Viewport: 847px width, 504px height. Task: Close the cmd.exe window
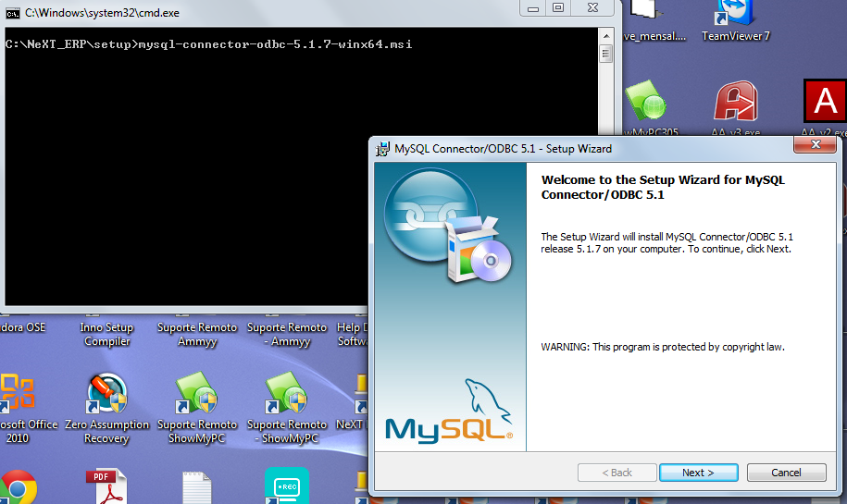[592, 8]
